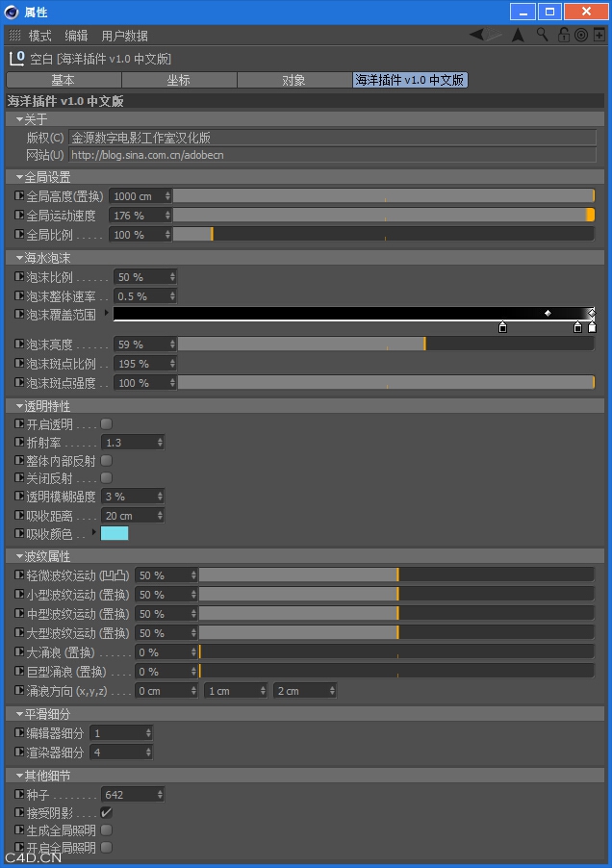
Task: Select leftmost gradient knot on 泡沫覆盖范围
Action: click(502, 327)
